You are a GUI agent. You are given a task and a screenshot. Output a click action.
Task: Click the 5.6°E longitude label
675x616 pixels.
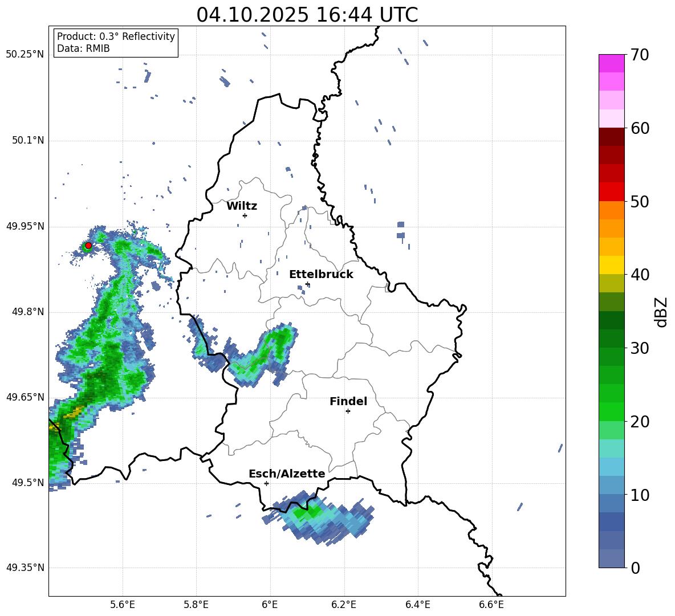click(123, 605)
